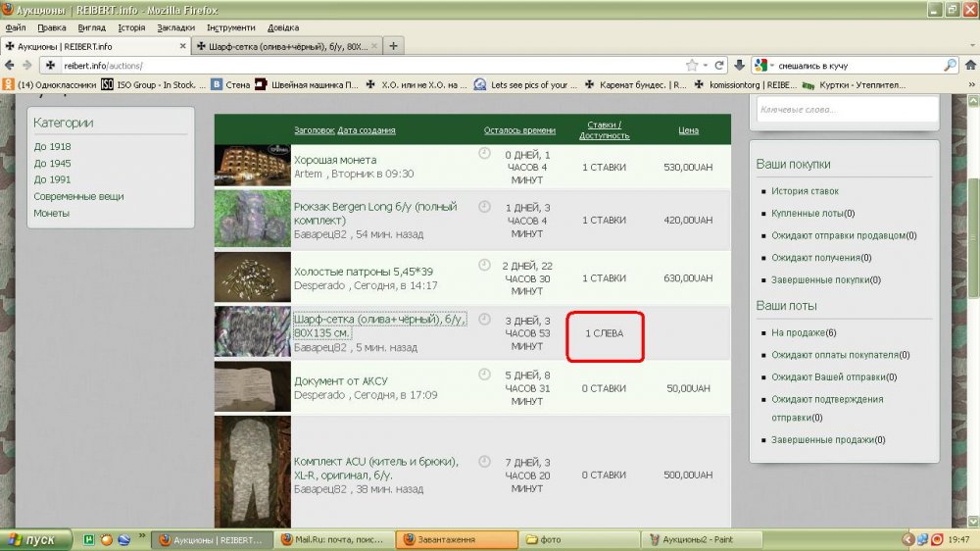
Task: Click the Ключевые слова search field
Action: tap(846, 109)
